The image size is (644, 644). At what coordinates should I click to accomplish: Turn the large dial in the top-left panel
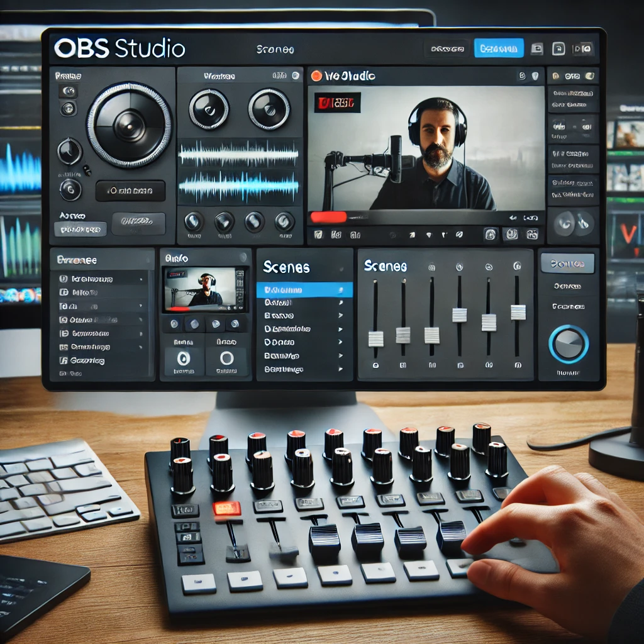click(x=130, y=125)
